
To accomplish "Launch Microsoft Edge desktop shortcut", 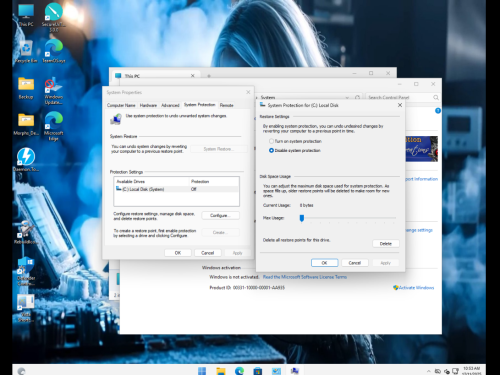I will pos(54,125).
